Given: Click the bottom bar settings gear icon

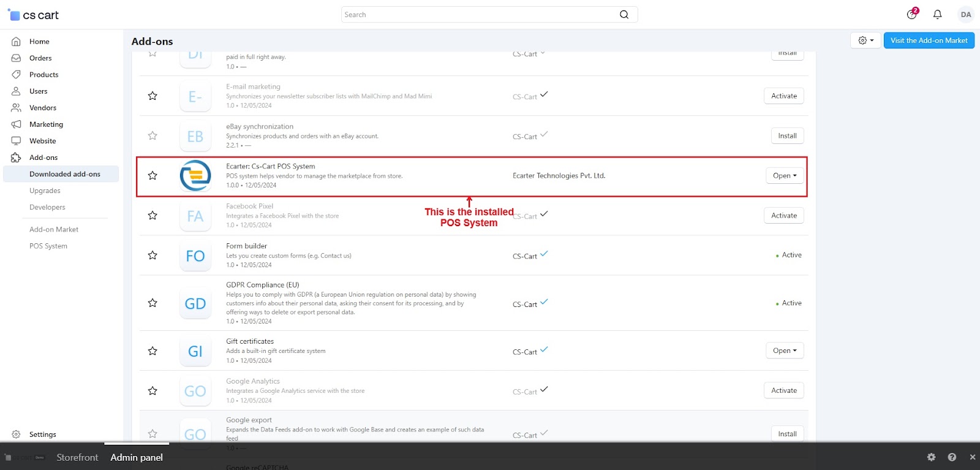Looking at the screenshot, I should tap(931, 457).
